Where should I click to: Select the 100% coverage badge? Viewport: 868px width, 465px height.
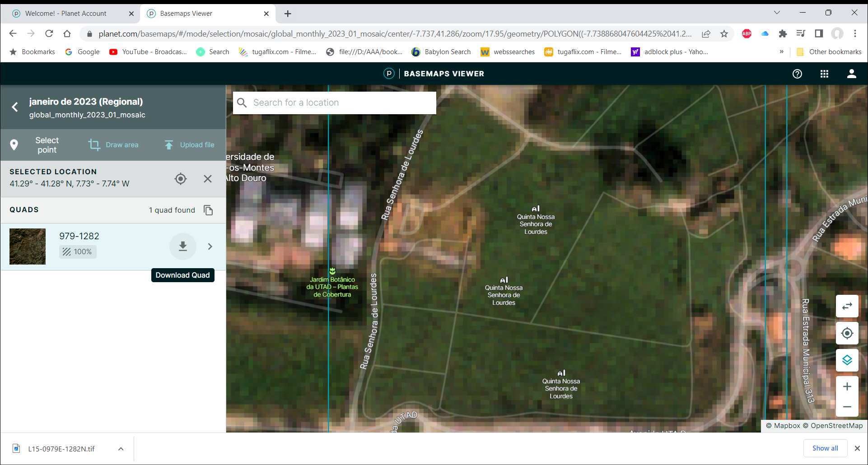coord(78,252)
